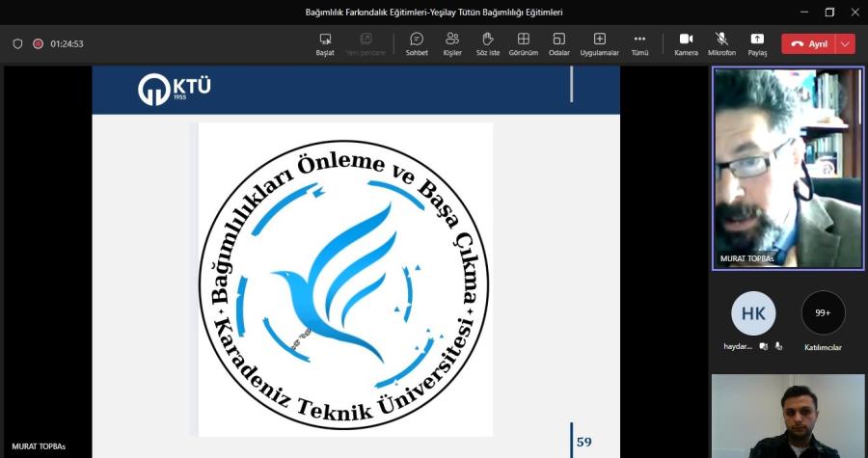Share screen with Paylaş
This screenshot has width=868, height=458.
pos(757,44)
